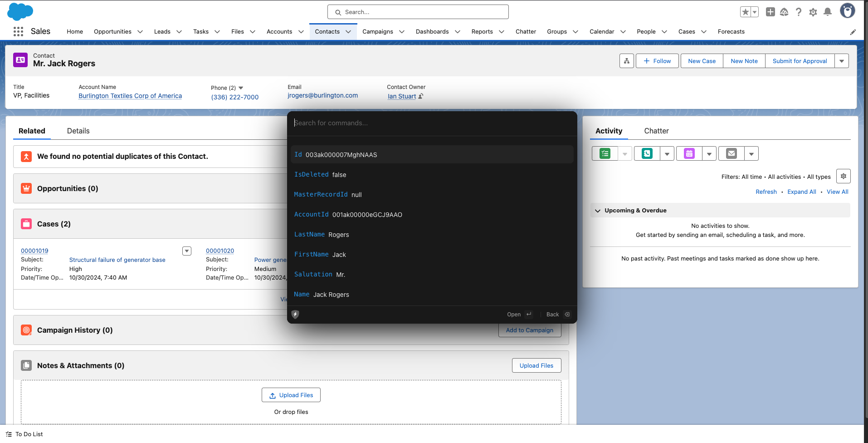Select the AccountId row in command palette
The width and height of the screenshot is (868, 443).
(x=432, y=214)
